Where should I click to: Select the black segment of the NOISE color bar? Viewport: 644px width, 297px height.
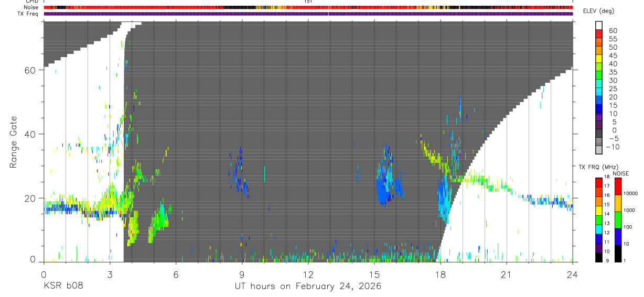tap(617, 254)
